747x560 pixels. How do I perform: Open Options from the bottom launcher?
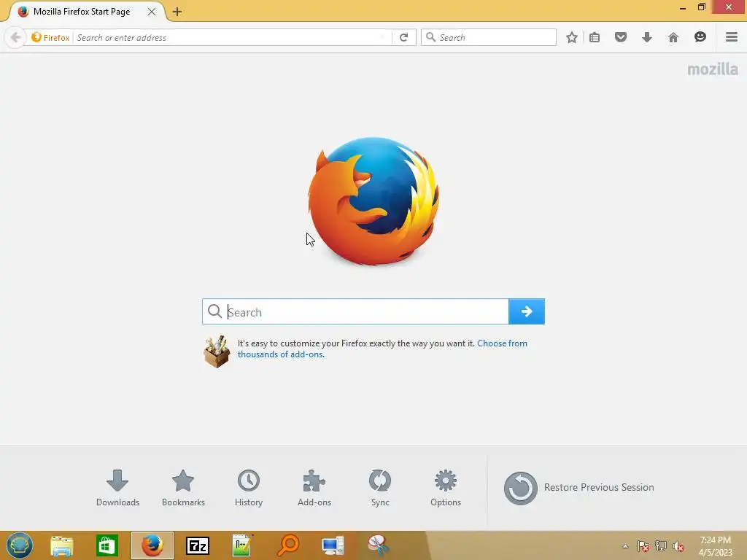pyautogui.click(x=446, y=488)
